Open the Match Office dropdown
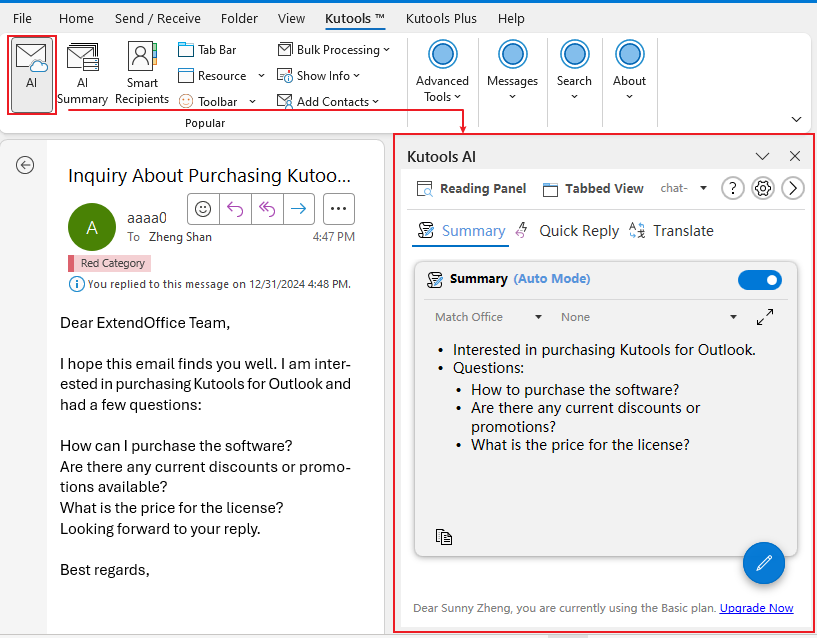This screenshot has height=638, width=817. tap(488, 317)
